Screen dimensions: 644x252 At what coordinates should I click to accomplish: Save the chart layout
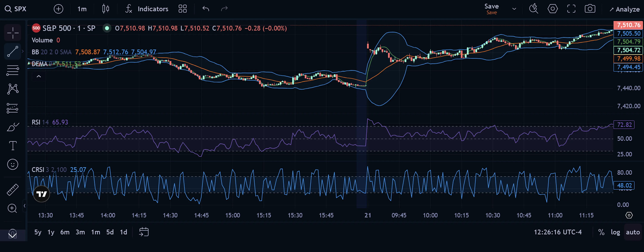click(492, 9)
